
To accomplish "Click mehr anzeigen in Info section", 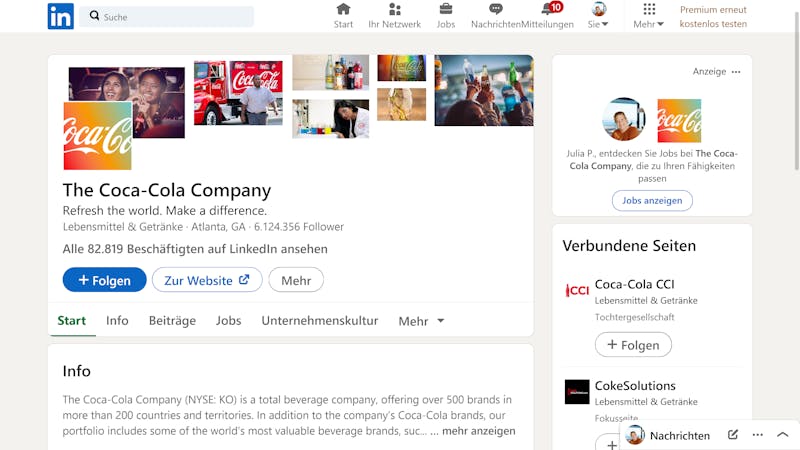I will pyautogui.click(x=479, y=431).
